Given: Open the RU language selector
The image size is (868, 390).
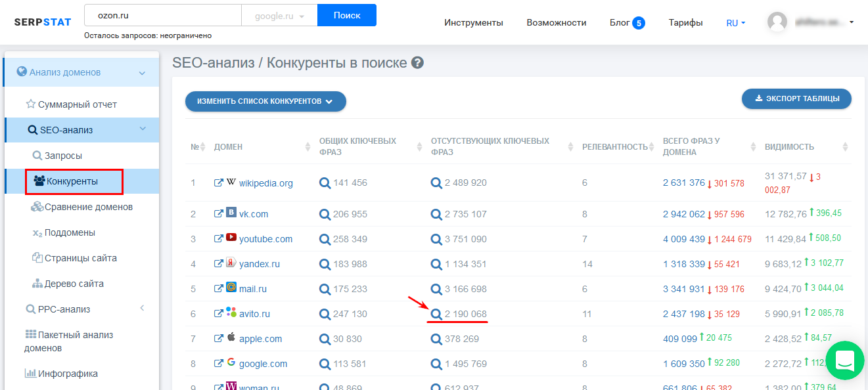Looking at the screenshot, I should 735,23.
